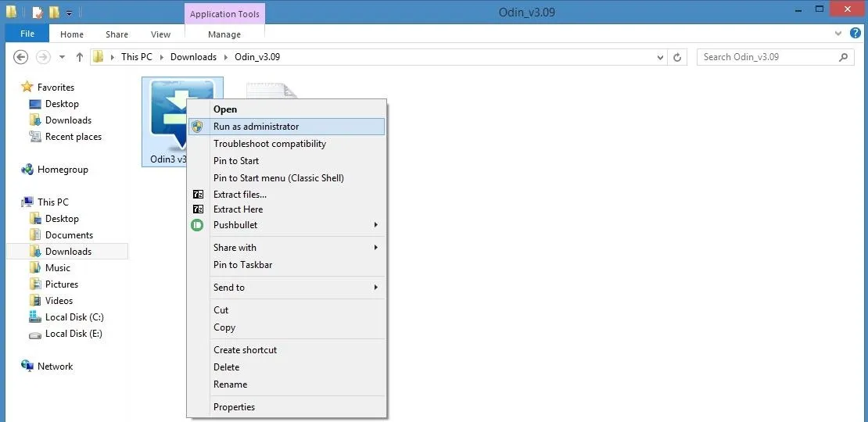Choose Pin to Start
868x422 pixels.
point(286,161)
